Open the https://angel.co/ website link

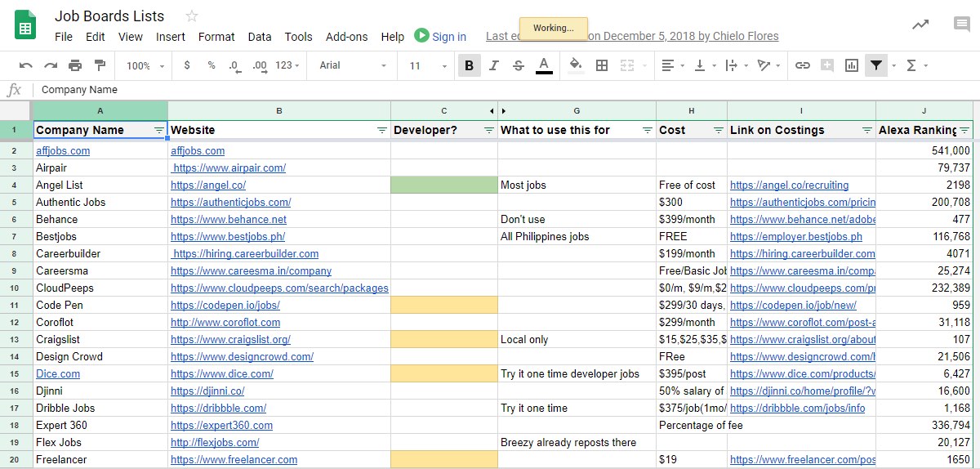[208, 185]
